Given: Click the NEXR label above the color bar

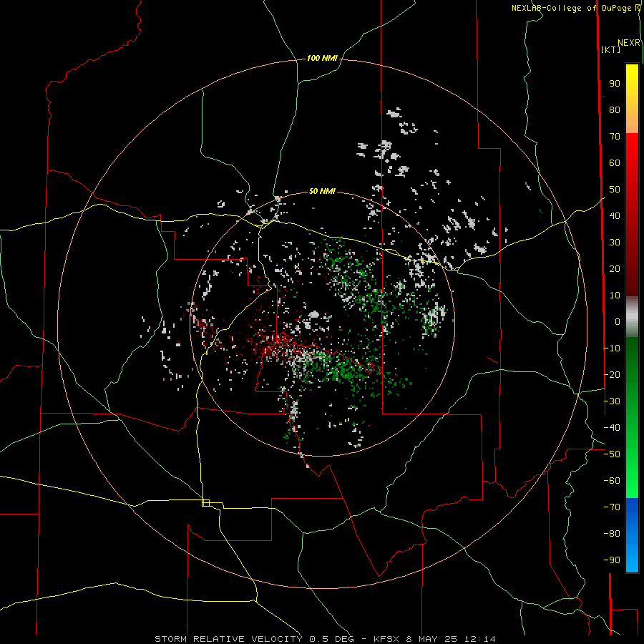Looking at the screenshot, I should pos(629,43).
